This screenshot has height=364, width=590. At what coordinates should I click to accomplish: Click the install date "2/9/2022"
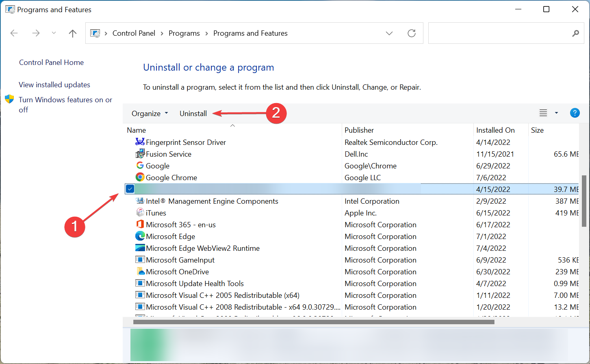[x=491, y=201]
